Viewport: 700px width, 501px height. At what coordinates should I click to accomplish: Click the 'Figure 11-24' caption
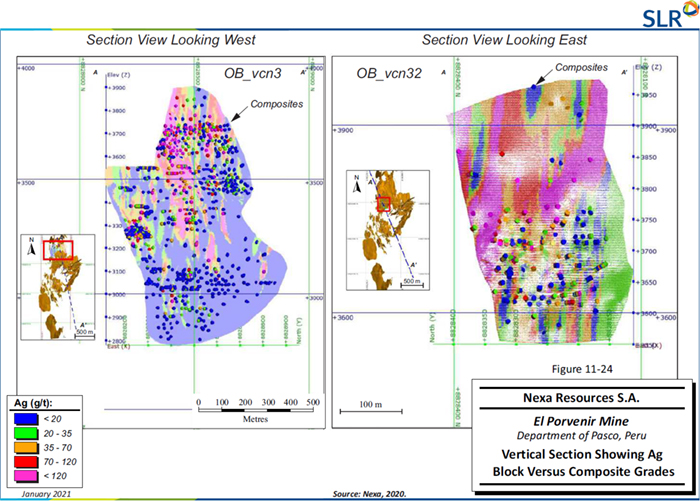pos(582,369)
